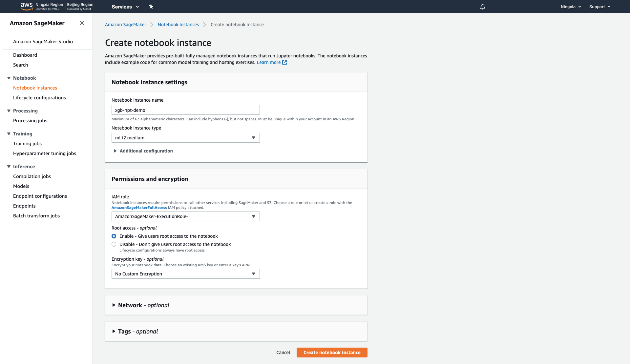Collapse the Processing sidebar section
The width and height of the screenshot is (630, 364).
[9, 111]
